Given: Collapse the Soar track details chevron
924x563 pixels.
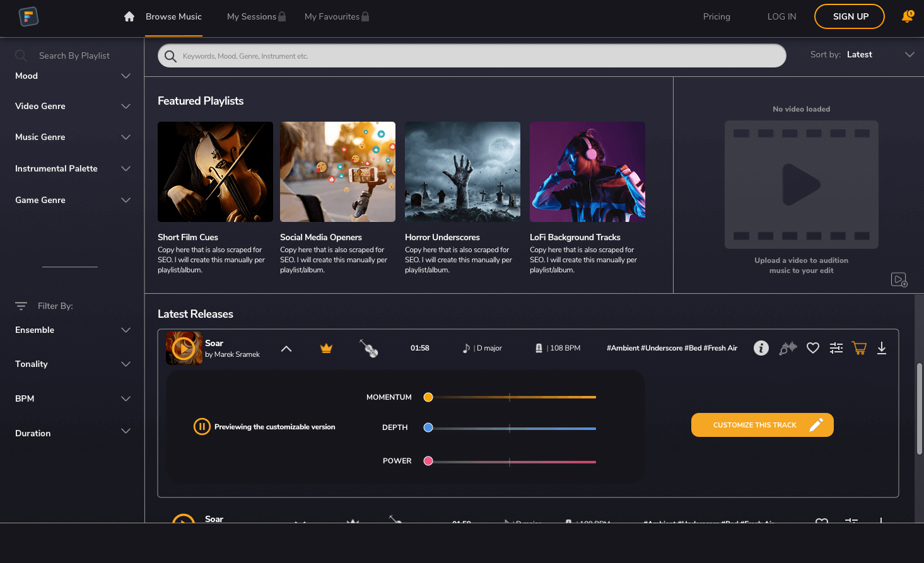Looking at the screenshot, I should (286, 348).
